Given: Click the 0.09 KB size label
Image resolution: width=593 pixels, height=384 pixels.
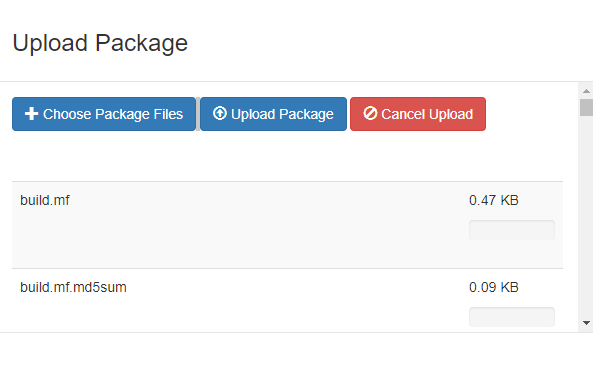Looking at the screenshot, I should pos(494,287).
